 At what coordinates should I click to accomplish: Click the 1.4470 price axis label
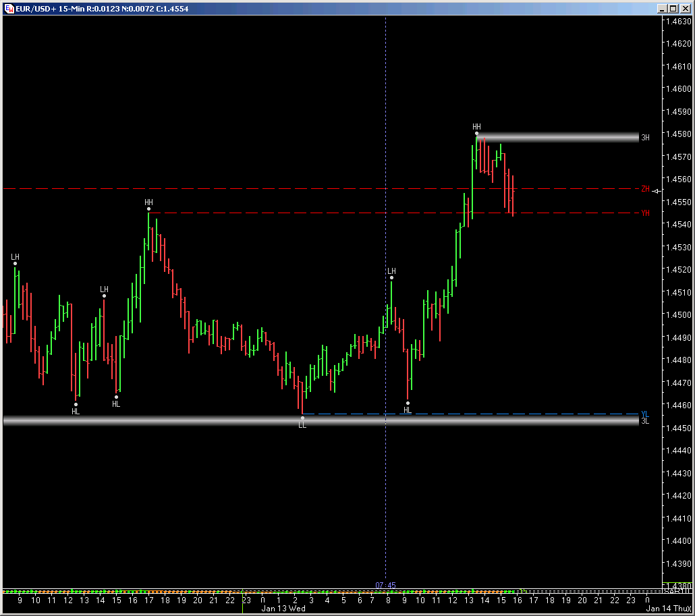point(679,383)
